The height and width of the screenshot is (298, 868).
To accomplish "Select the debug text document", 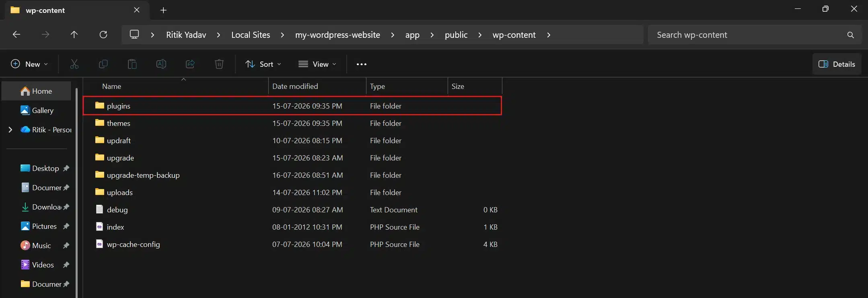I will (292, 210).
